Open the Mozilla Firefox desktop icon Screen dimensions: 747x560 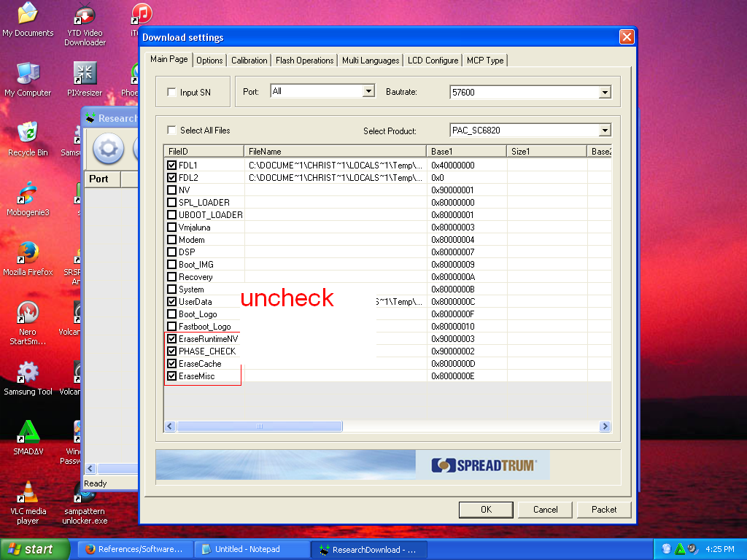click(28, 253)
